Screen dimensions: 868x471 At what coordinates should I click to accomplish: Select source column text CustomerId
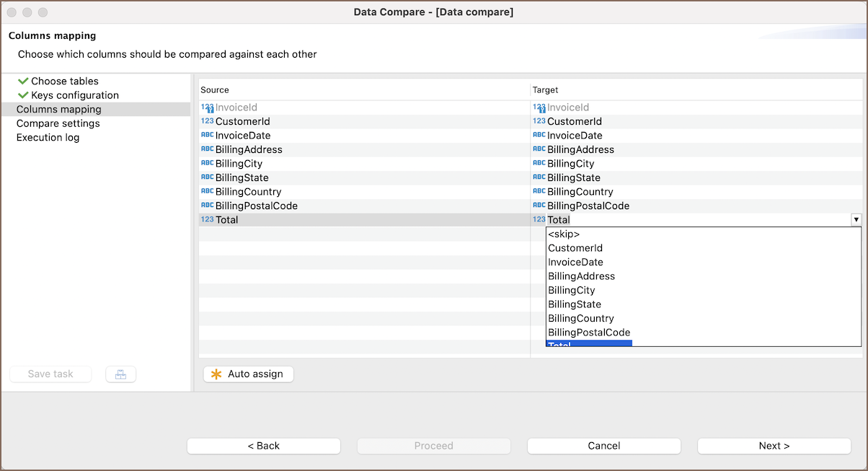[x=243, y=121]
